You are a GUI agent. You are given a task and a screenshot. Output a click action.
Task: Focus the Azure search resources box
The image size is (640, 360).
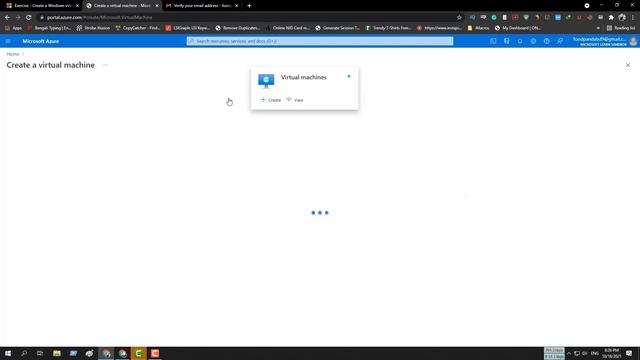[x=320, y=41]
